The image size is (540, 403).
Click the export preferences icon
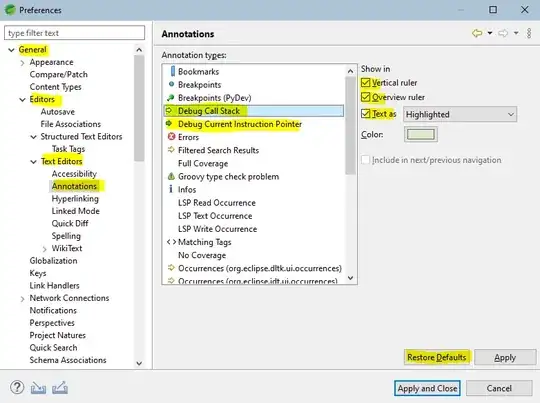[x=60, y=388]
